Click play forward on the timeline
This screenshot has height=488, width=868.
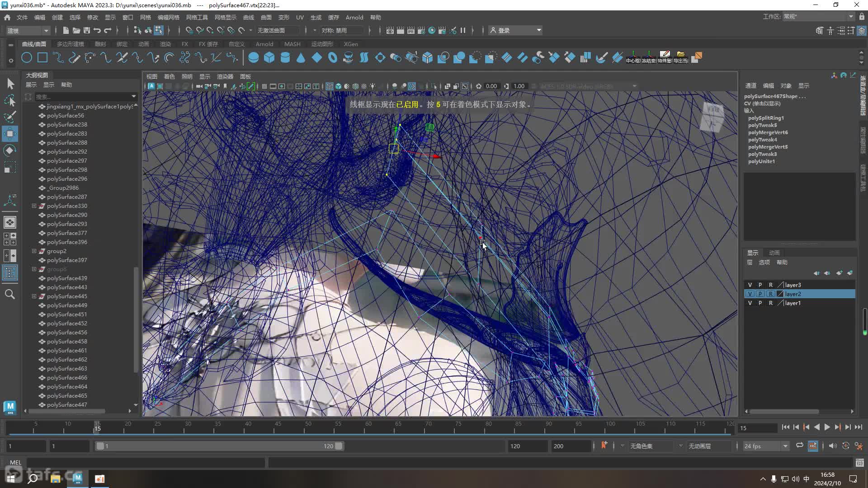(827, 427)
